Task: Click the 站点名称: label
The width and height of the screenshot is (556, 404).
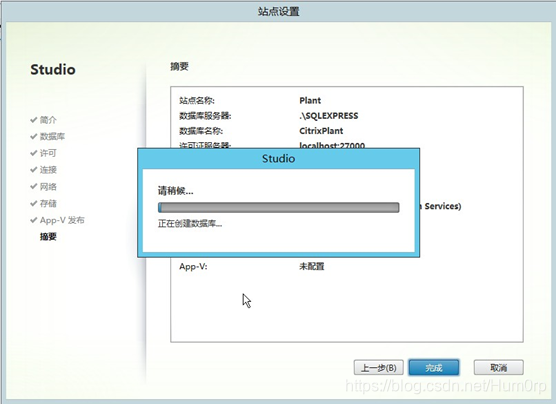Action: pyautogui.click(x=197, y=100)
